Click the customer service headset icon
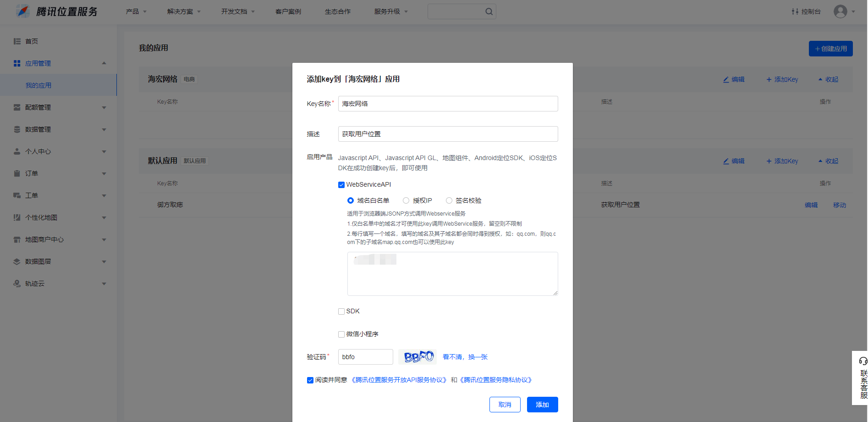This screenshot has height=422, width=868. pos(863,361)
